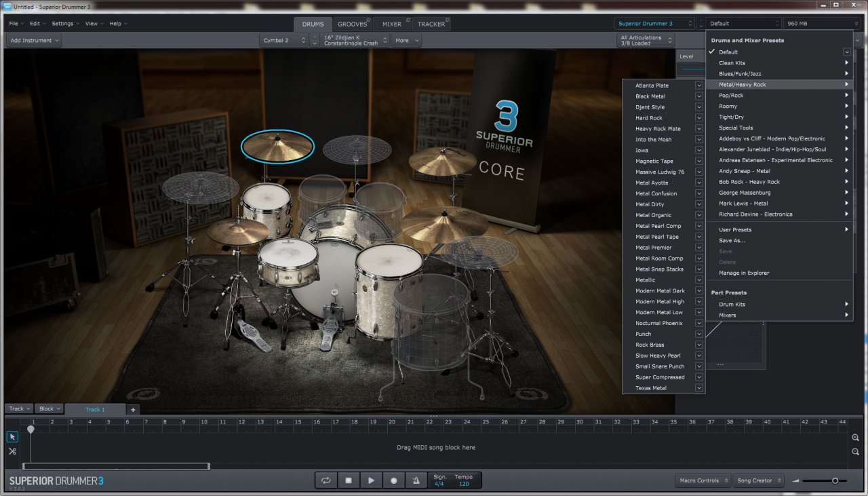The height and width of the screenshot is (496, 868).
Task: Open the Block dropdown menu
Action: tap(50, 409)
